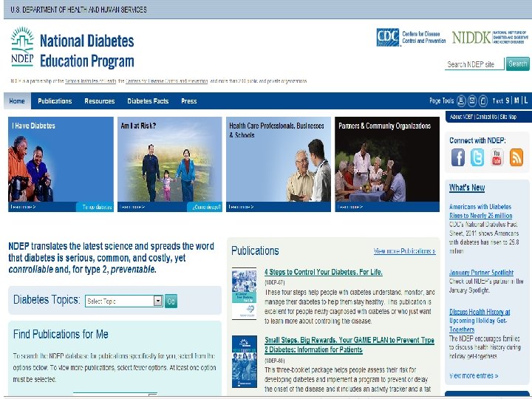532x399 pixels.
Task: Open NDEP's Twitter icon
Action: (477, 158)
